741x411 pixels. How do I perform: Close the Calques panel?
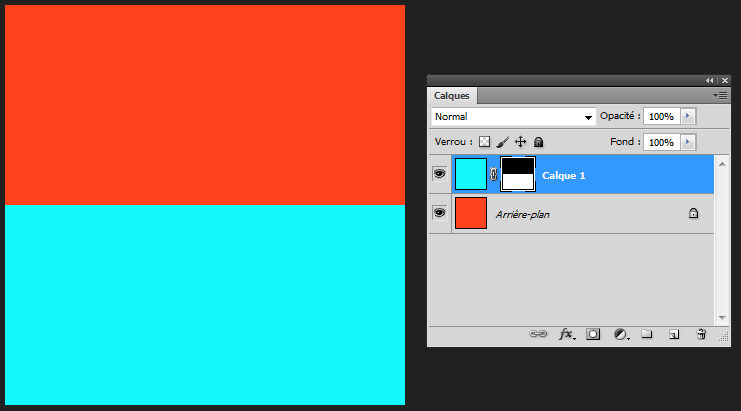(x=724, y=80)
